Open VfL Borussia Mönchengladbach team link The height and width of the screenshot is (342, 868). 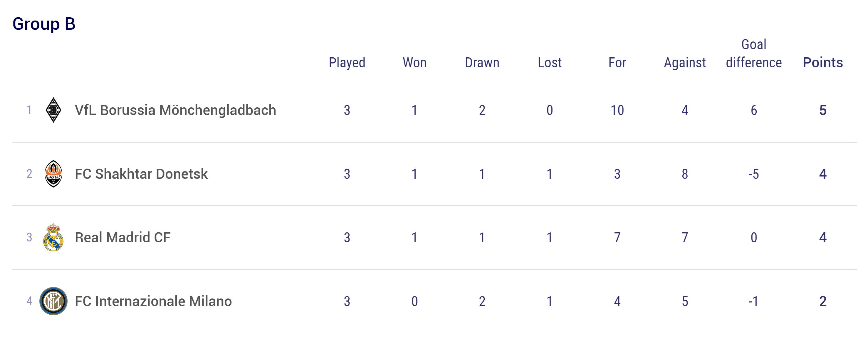click(175, 110)
